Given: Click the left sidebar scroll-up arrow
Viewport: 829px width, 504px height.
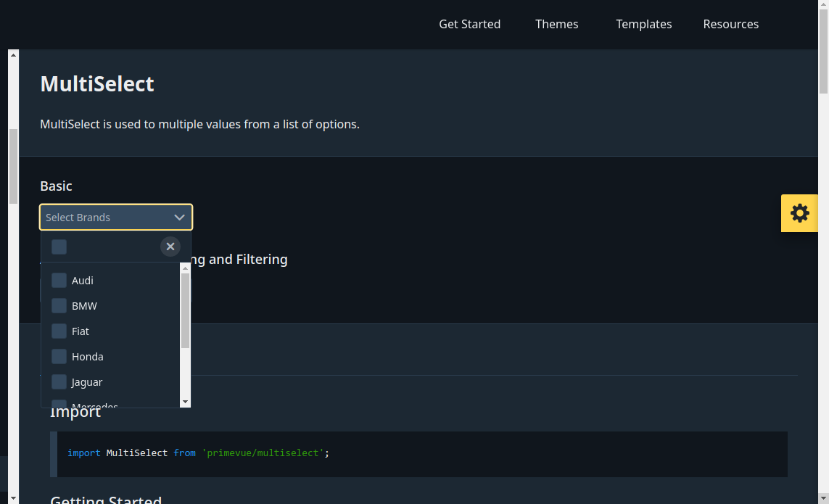Looking at the screenshot, I should (13, 54).
